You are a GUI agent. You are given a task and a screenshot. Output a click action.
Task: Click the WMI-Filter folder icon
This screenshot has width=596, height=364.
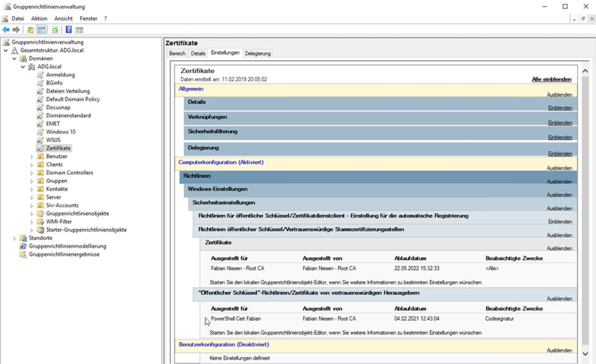40,222
